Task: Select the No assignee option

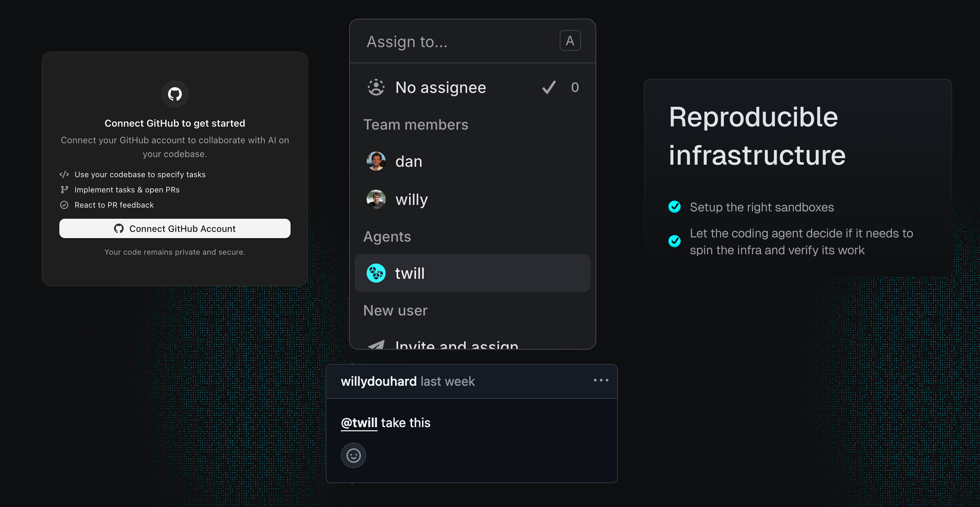Action: [x=440, y=87]
